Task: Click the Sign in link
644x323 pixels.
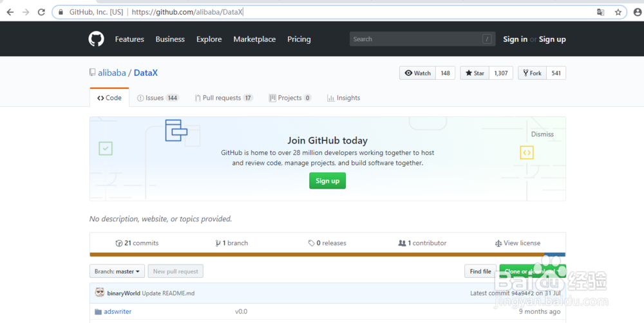Action: click(515, 39)
